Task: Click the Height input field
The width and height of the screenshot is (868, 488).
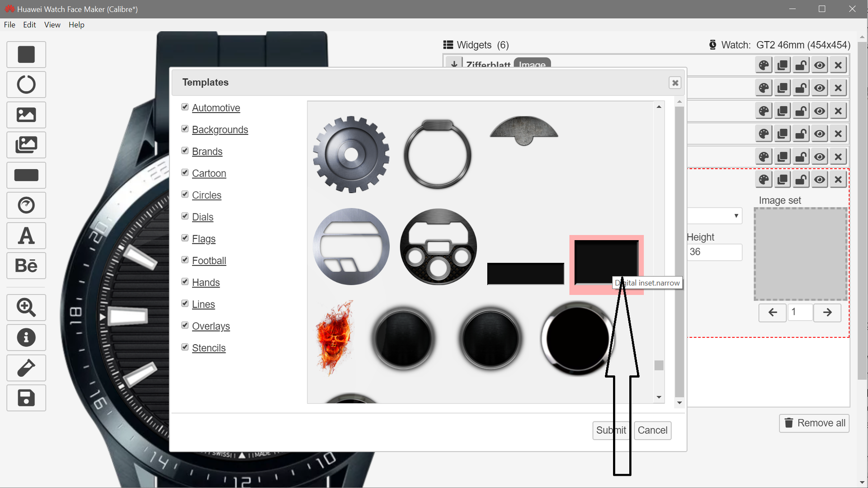Action: [x=715, y=252]
